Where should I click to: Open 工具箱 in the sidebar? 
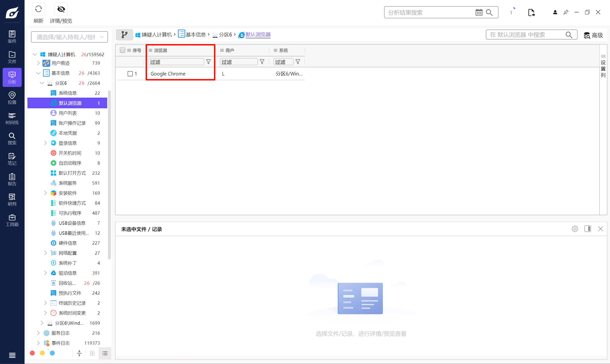(x=12, y=220)
